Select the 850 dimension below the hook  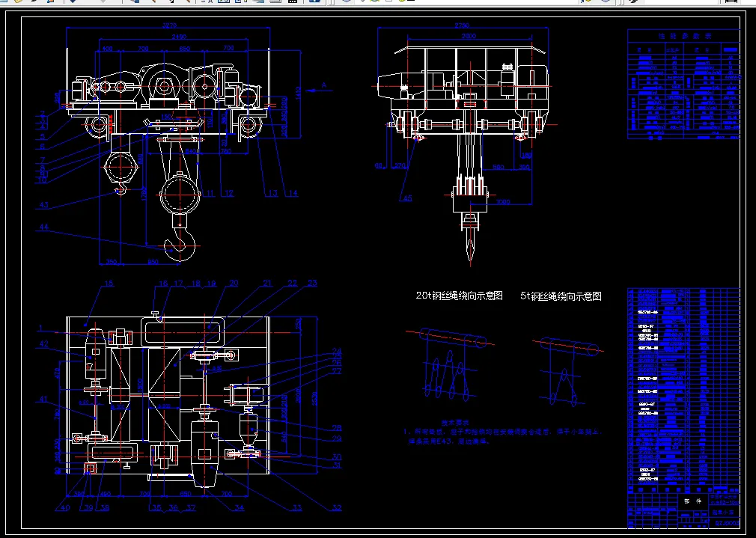point(153,262)
